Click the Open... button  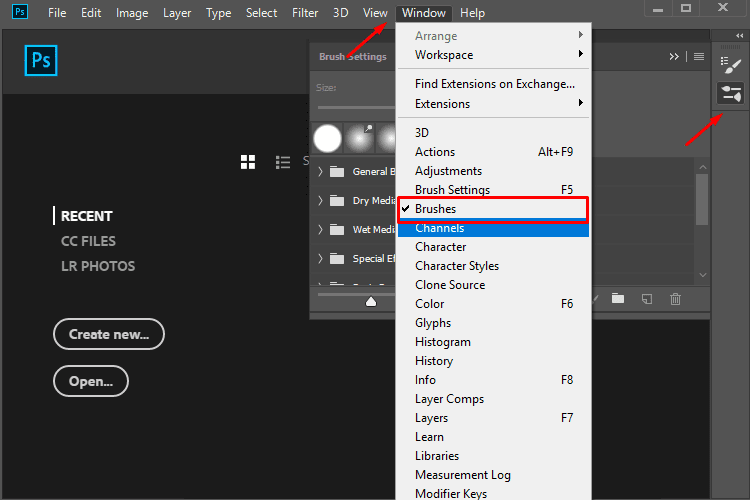point(91,381)
